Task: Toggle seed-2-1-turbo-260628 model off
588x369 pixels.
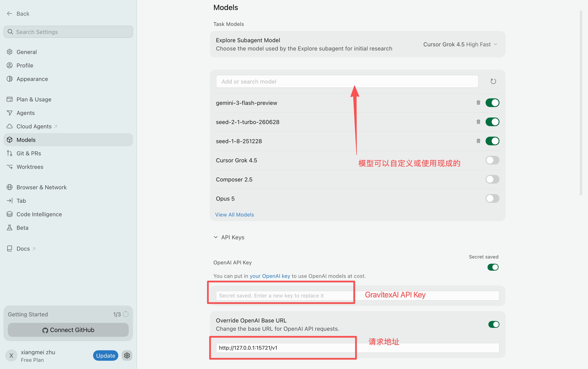Action: (x=492, y=122)
